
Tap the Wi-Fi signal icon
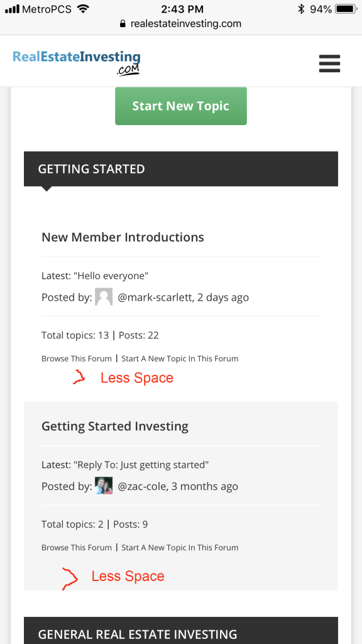click(x=84, y=9)
